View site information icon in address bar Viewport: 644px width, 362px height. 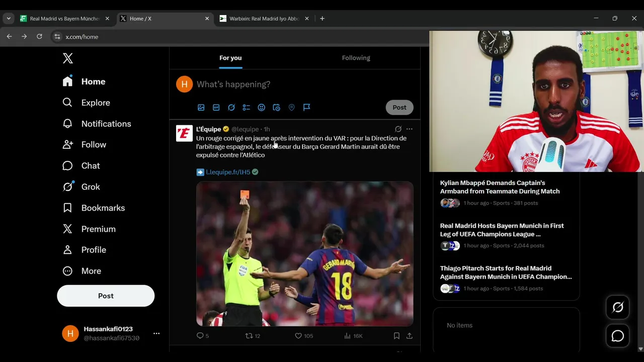pyautogui.click(x=57, y=37)
